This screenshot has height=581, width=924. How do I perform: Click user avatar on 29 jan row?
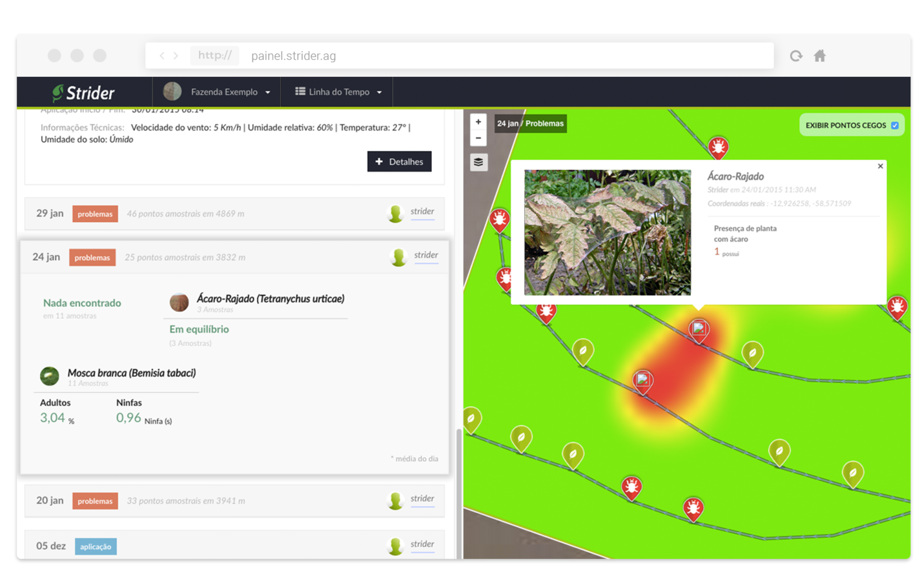395,214
